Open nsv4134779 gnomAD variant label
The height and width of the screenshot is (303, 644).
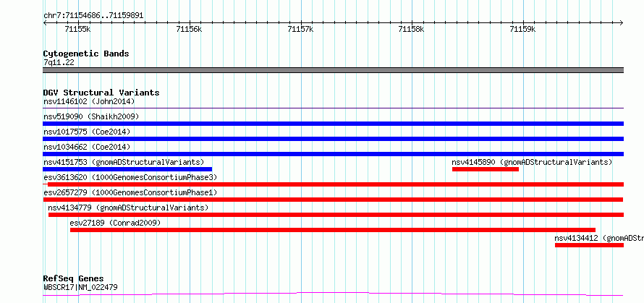click(128, 208)
